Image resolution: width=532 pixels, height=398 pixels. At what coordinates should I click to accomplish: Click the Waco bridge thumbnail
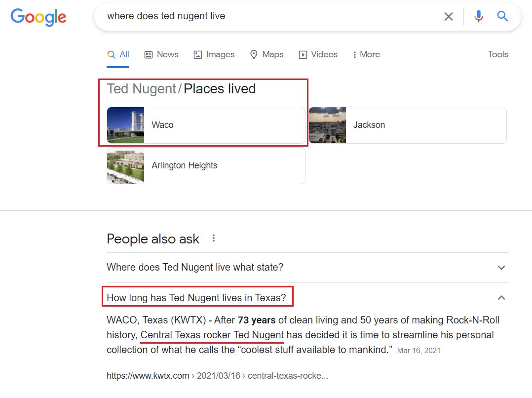(125, 125)
